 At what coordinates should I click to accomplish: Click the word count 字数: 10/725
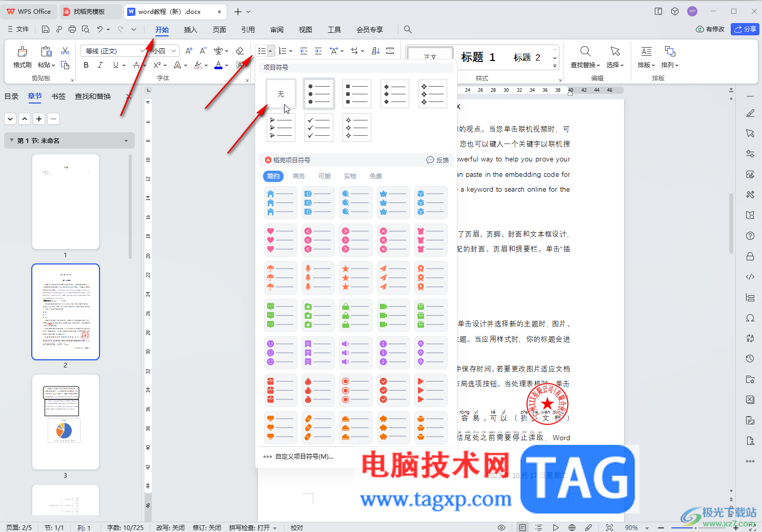click(125, 527)
